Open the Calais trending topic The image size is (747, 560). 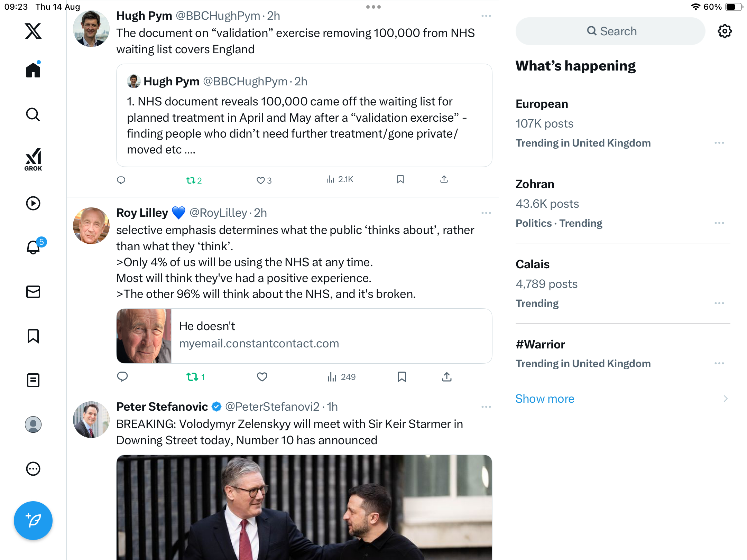click(532, 264)
